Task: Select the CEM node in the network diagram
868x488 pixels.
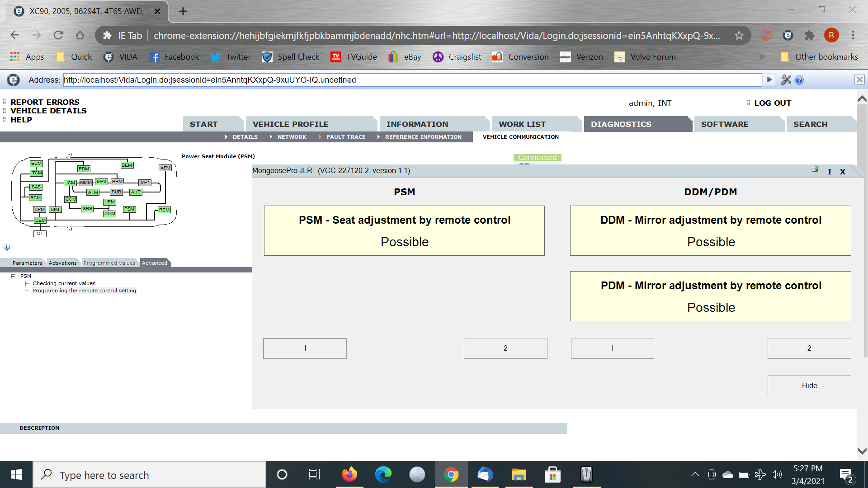Action: coord(40,221)
